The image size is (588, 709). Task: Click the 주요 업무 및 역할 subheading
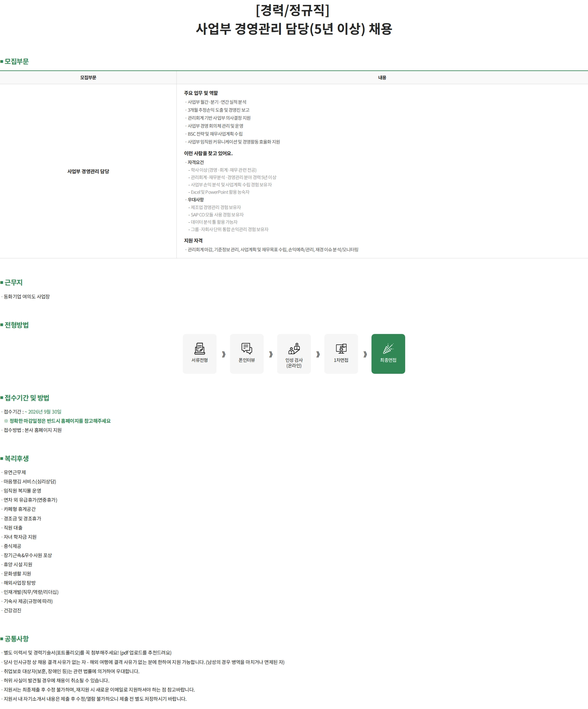click(201, 93)
